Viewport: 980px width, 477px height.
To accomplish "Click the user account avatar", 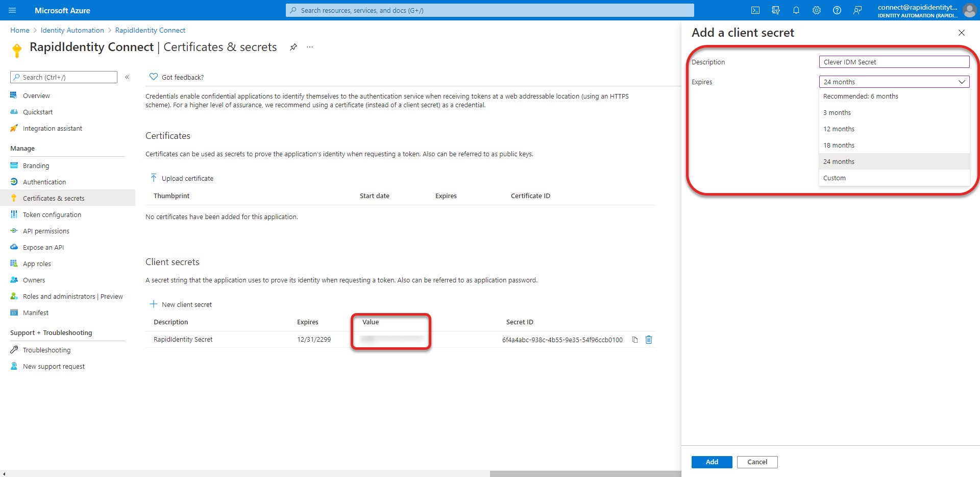I will click(x=969, y=10).
